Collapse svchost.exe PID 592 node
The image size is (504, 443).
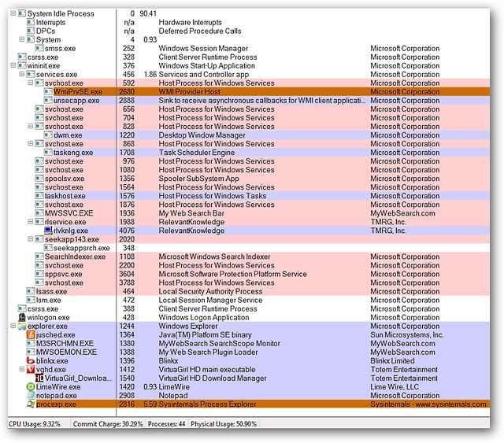pyautogui.click(x=31, y=83)
